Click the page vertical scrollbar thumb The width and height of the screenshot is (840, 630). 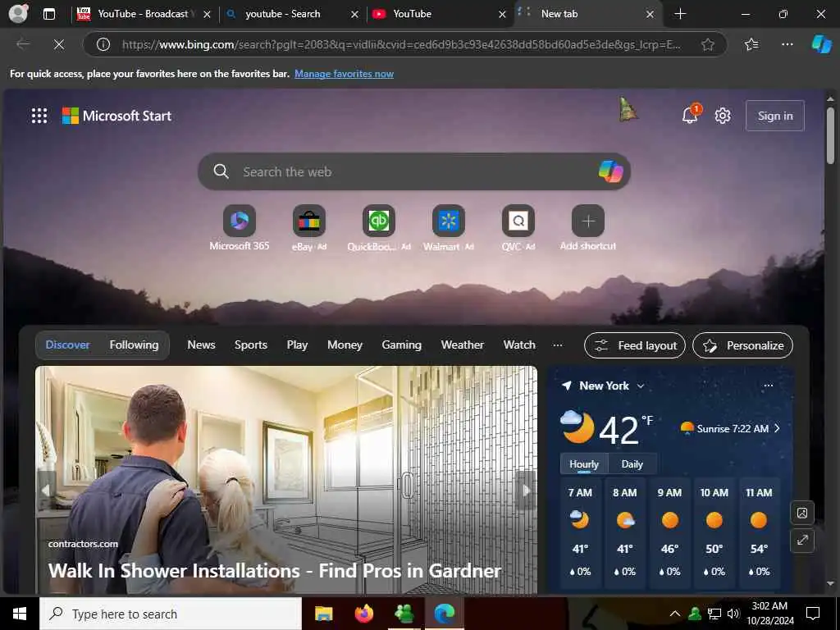click(x=830, y=135)
